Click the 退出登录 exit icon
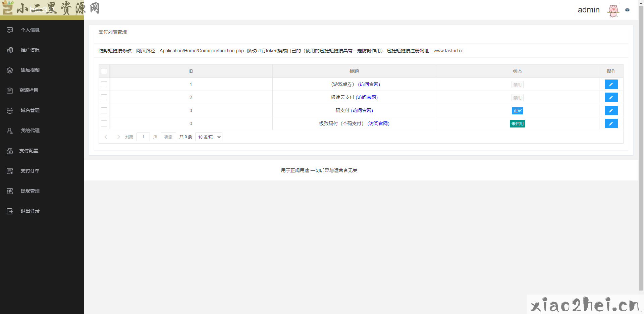This screenshot has height=314, width=644. [x=10, y=211]
